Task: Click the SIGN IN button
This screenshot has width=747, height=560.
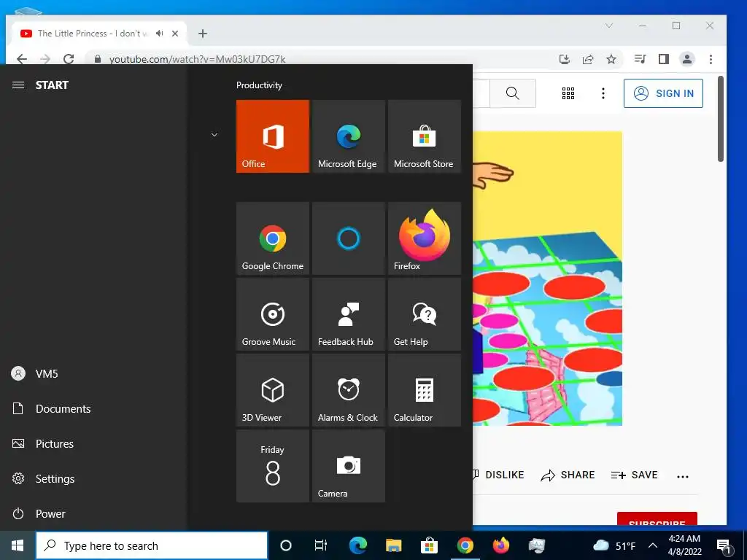Action: point(663,93)
